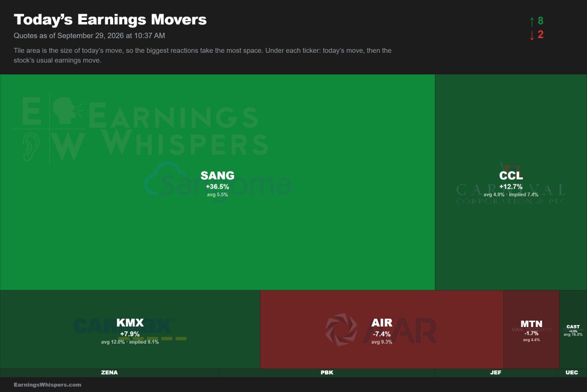
Task: Click the SANG avg 5.5% label
Action: (217, 195)
